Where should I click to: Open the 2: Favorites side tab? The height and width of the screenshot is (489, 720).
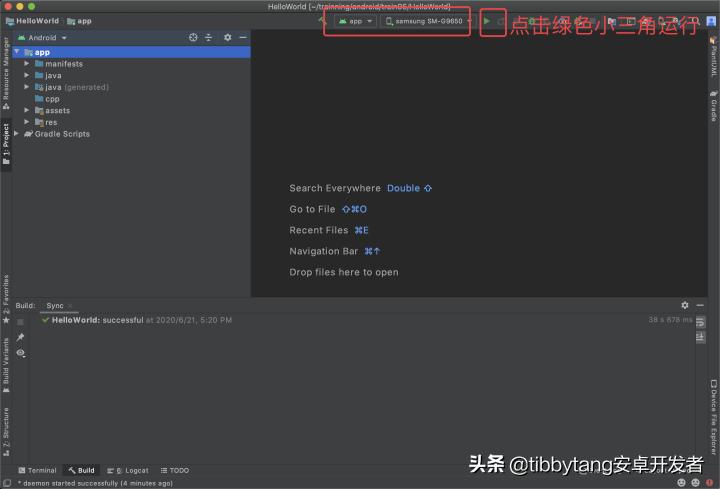6,299
